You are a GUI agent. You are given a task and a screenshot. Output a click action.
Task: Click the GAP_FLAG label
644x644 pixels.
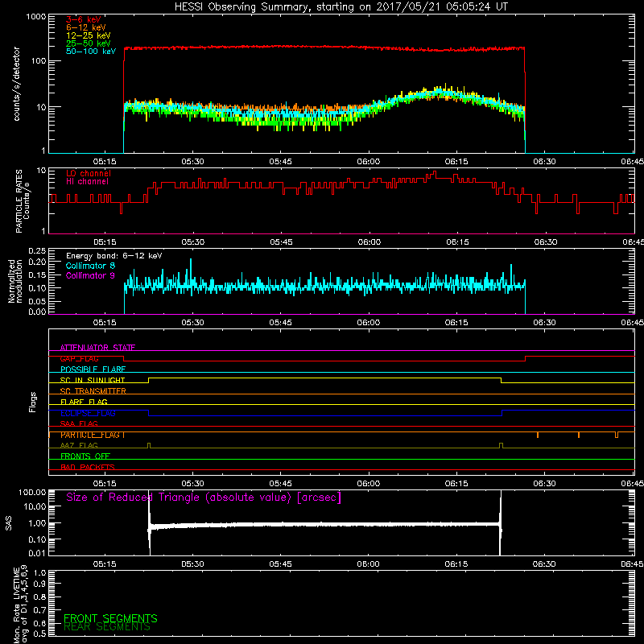tap(79, 358)
